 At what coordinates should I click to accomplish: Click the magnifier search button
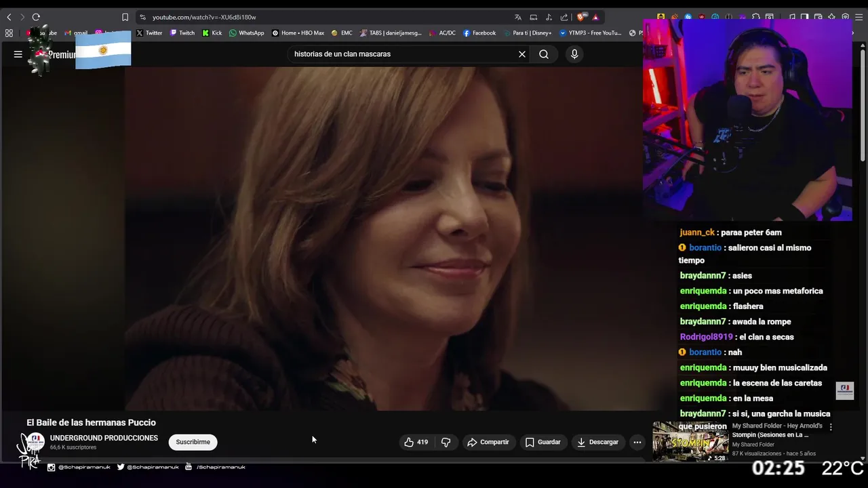tap(544, 54)
